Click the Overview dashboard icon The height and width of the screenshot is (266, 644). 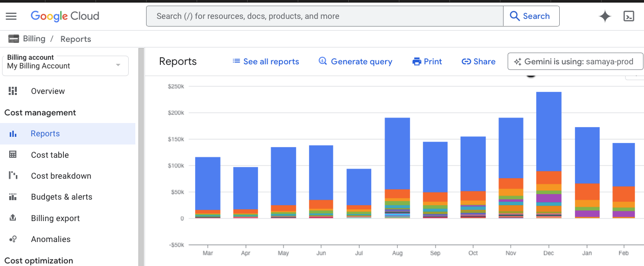pyautogui.click(x=13, y=91)
